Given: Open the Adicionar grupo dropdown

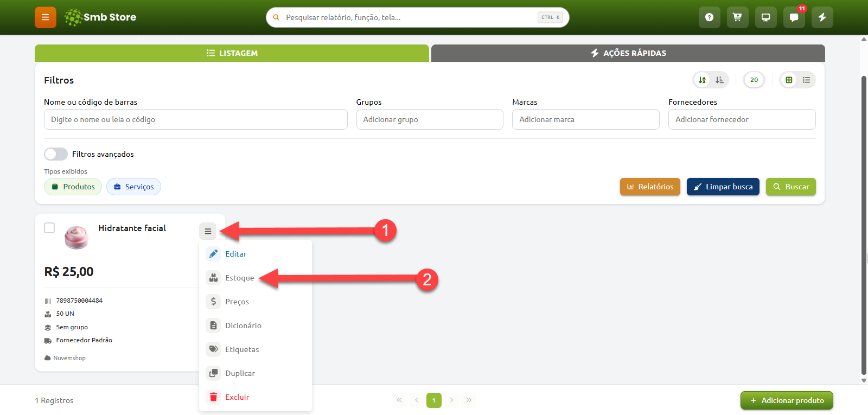Looking at the screenshot, I should [430, 119].
